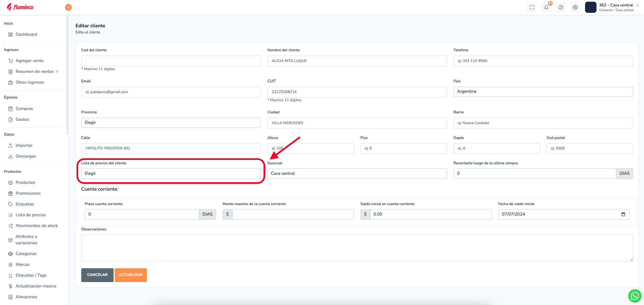The image size is (644, 305).
Task: Go to Dashboard in the sidebar
Action: tap(26, 34)
